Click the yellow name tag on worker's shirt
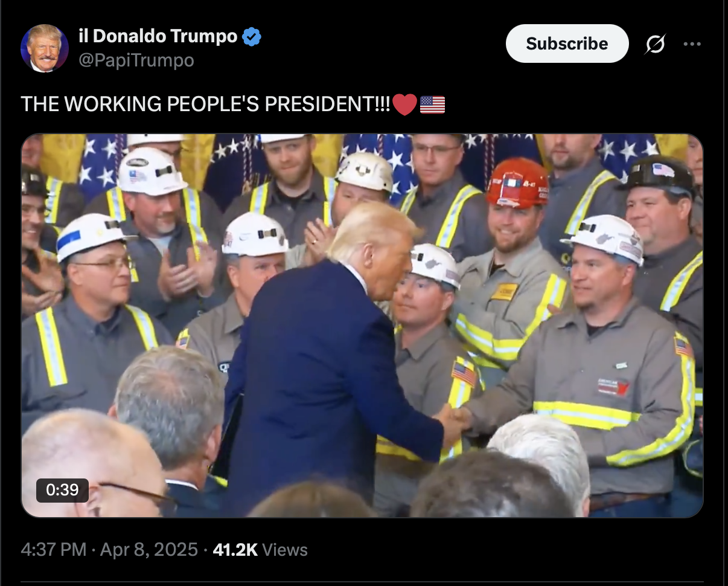 pyautogui.click(x=505, y=292)
